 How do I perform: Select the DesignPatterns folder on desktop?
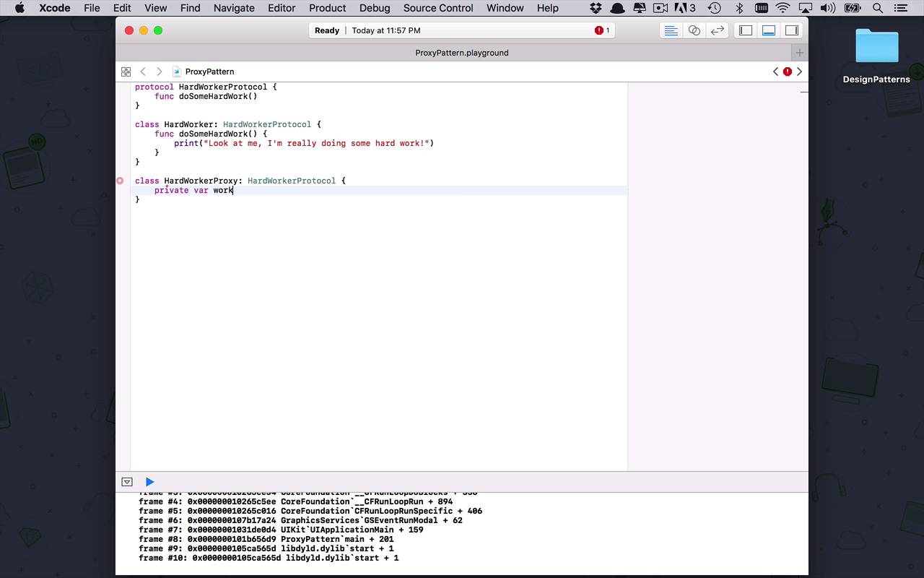(x=876, y=56)
